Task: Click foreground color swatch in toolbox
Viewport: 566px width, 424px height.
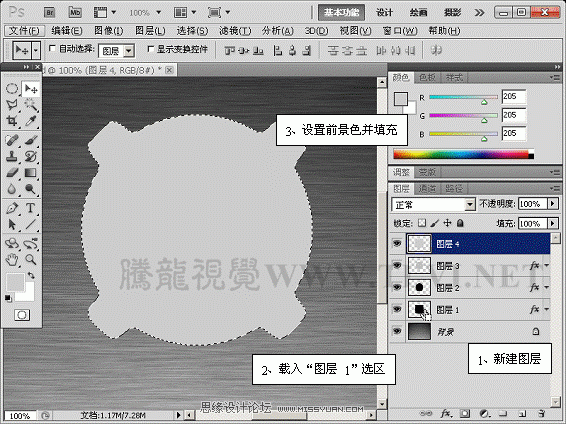Action: pos(15,282)
